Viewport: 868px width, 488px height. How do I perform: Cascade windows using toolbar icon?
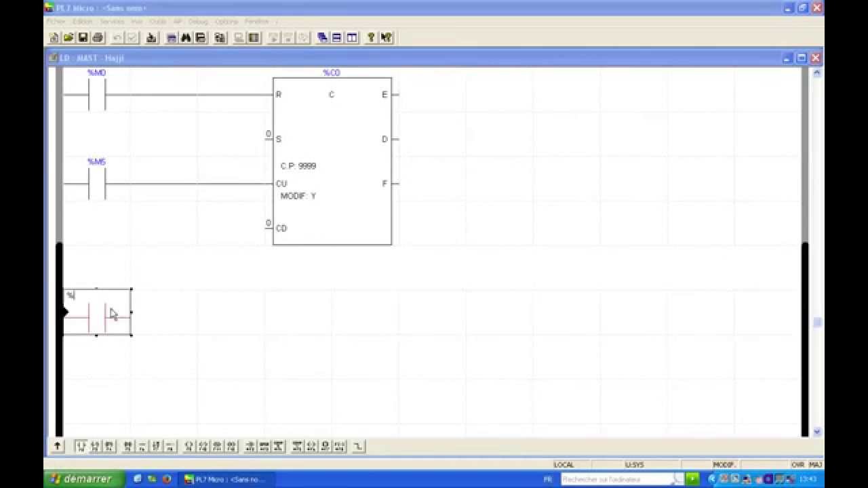pos(323,38)
